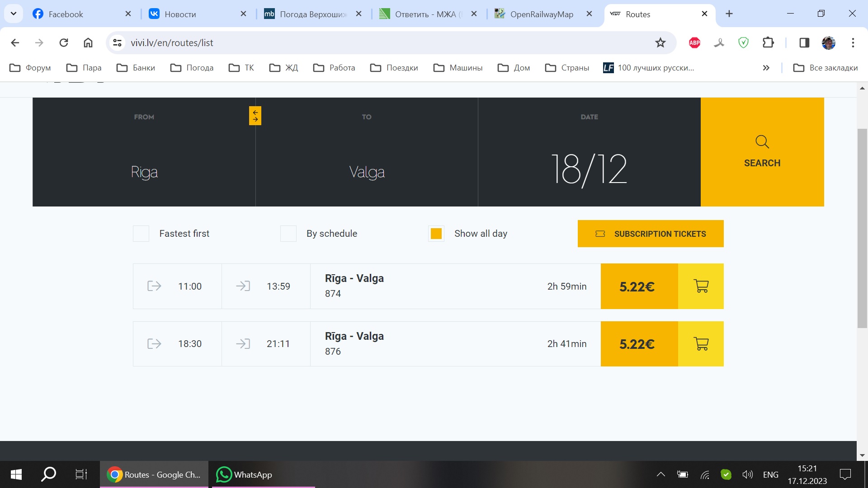
Task: Add the 18:30 train to cart
Action: click(701, 344)
